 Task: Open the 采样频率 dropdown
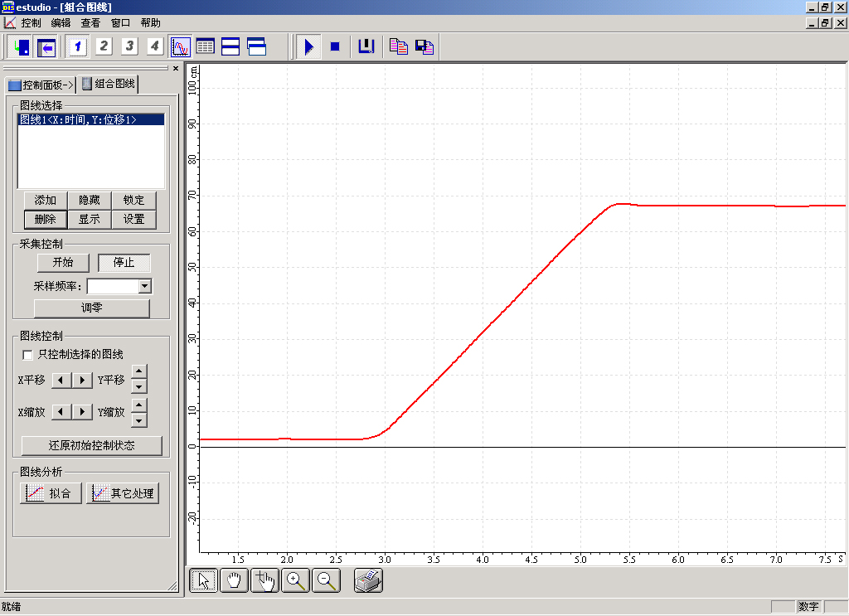145,286
